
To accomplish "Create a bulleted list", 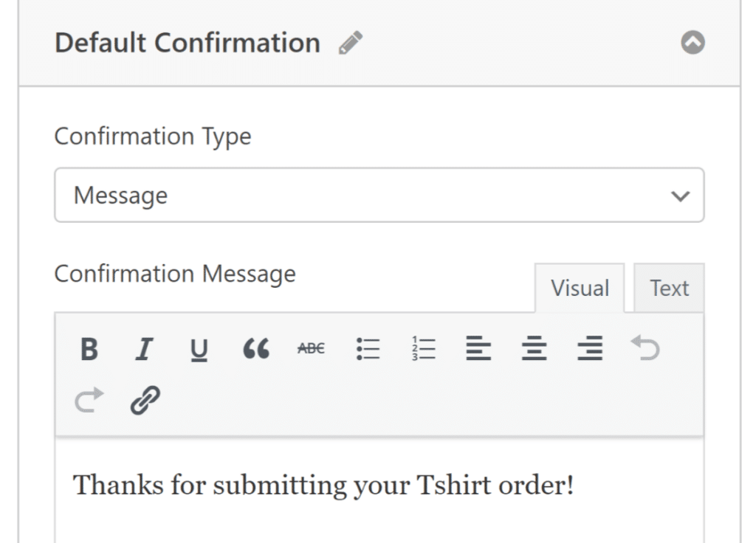I will (x=367, y=349).
